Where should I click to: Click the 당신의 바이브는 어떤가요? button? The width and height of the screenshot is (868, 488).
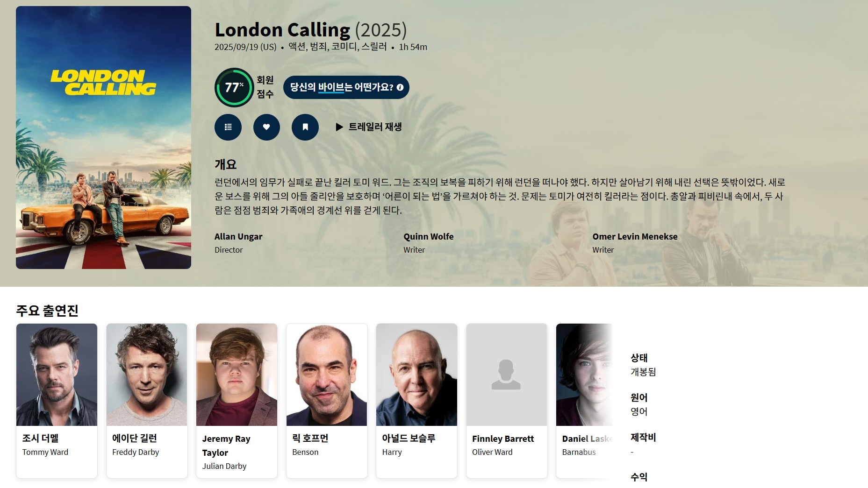click(346, 87)
